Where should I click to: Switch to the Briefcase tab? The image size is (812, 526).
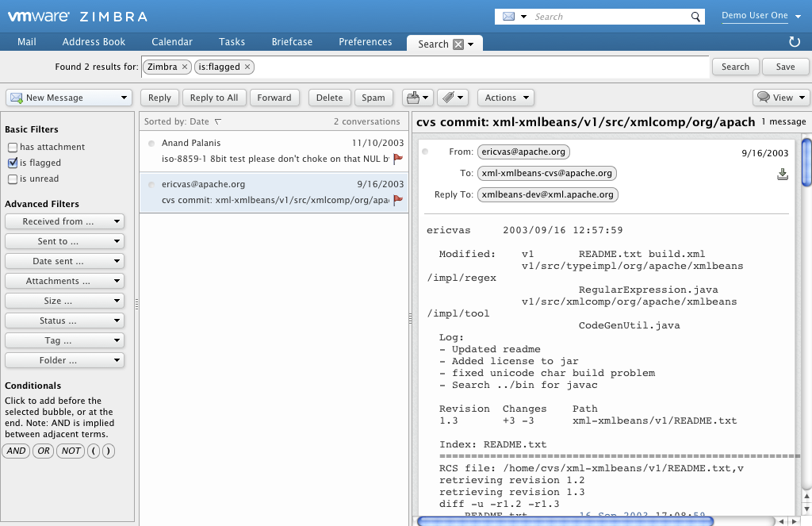tap(292, 42)
